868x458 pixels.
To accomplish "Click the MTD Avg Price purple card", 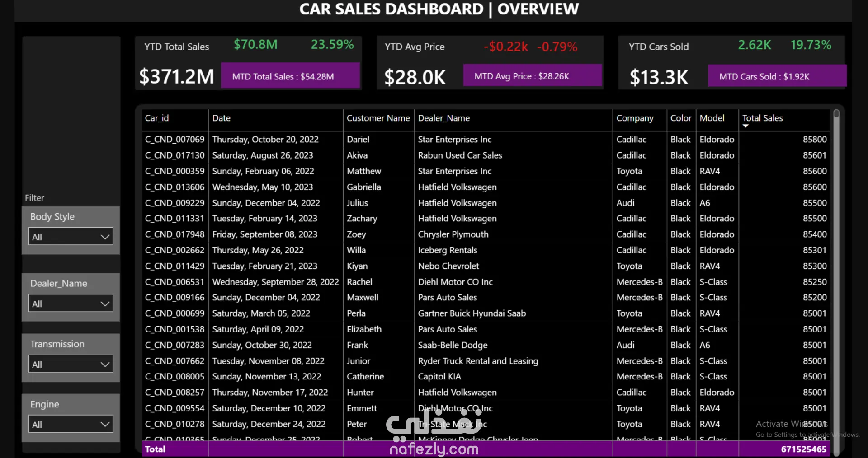I will [533, 76].
